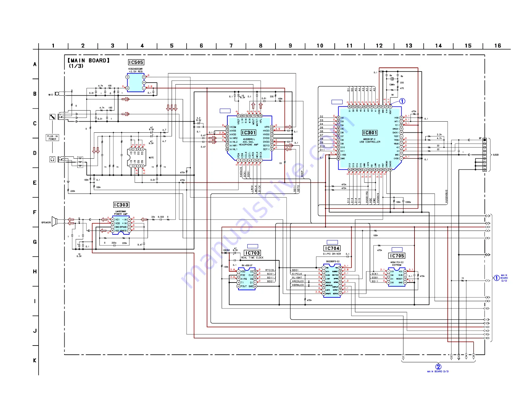Select the speaker symbol labeled SPEAKER
The height and width of the screenshot is (400, 532).
coord(54,221)
